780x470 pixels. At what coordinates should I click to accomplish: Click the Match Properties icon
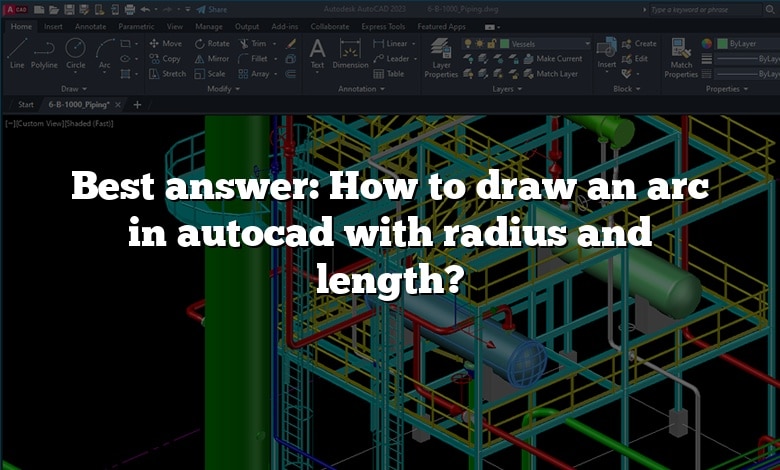pos(682,58)
